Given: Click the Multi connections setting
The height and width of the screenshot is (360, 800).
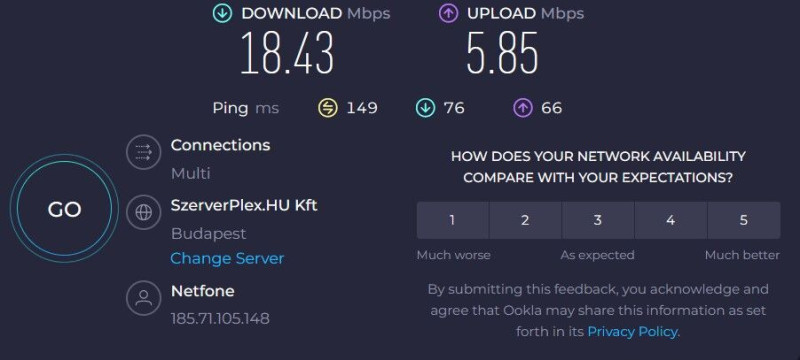Looking at the screenshot, I should click(x=190, y=174).
